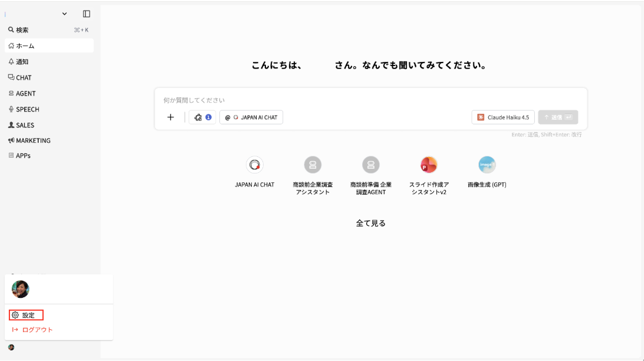Viewport: 644px width, 361px height.
Task: Open the 検索 search icon in sidebar
Action: [11, 29]
